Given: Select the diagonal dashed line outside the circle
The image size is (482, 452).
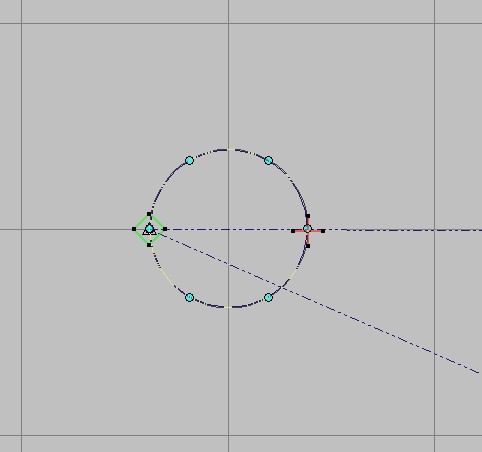Looking at the screenshot, I should (380, 330).
